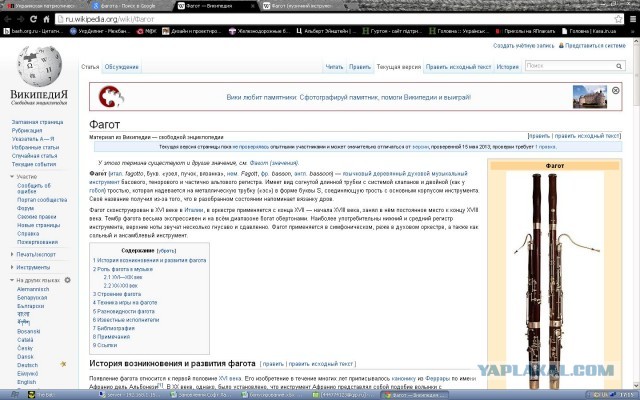This screenshot has height=400, width=640.
Task: Open the Deutsch language version
Action: click(x=27, y=365)
